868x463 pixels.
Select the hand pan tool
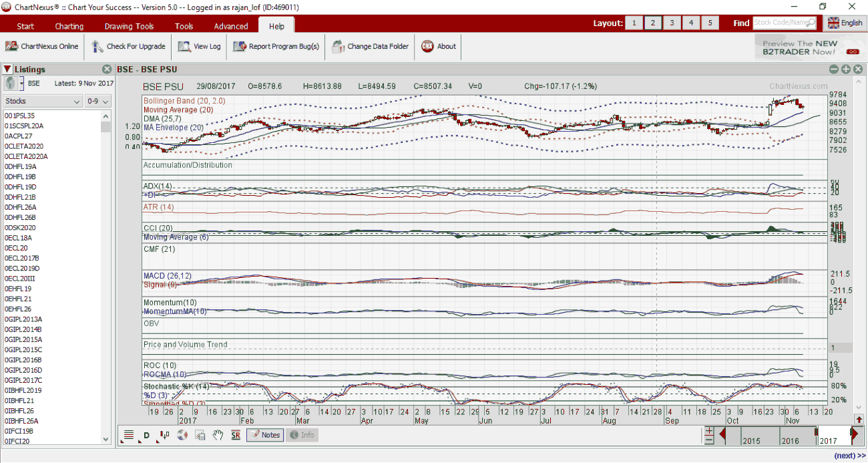coord(218,435)
